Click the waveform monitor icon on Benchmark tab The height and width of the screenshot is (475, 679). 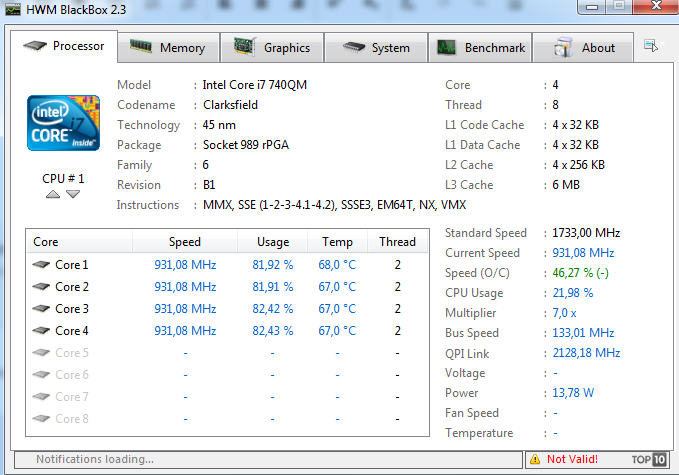click(x=446, y=47)
